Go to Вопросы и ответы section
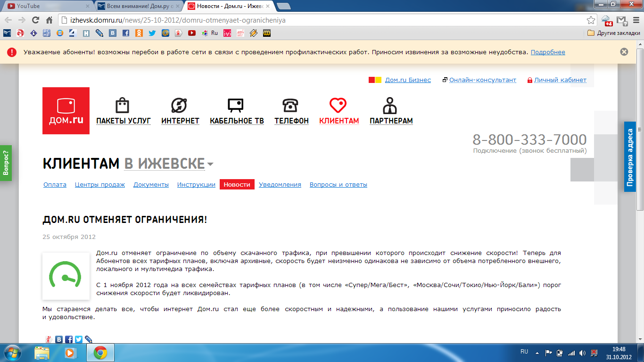This screenshot has height=362, width=644. click(x=339, y=185)
